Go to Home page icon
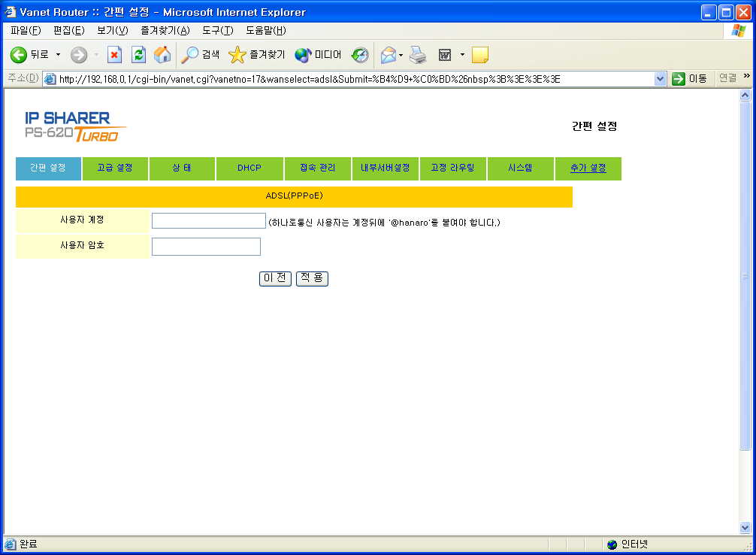This screenshot has height=555, width=756. click(x=162, y=55)
